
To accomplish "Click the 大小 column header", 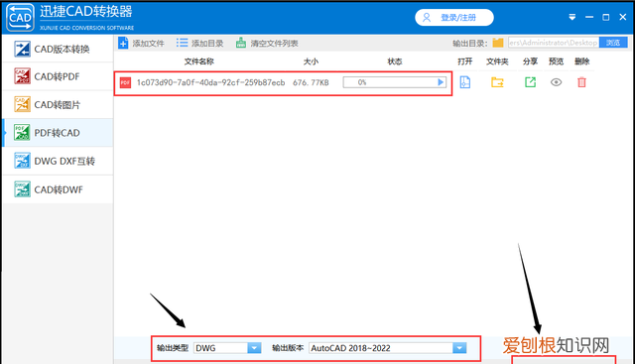I will (311, 61).
